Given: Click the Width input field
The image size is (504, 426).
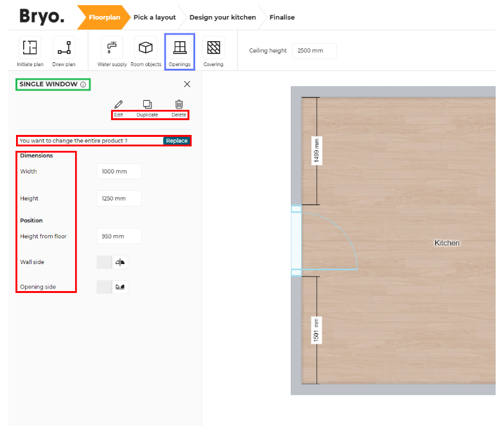Looking at the screenshot, I should (x=119, y=172).
